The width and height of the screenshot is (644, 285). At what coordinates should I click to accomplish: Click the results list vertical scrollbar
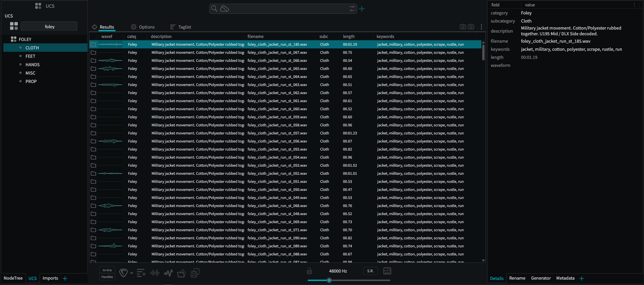483,52
